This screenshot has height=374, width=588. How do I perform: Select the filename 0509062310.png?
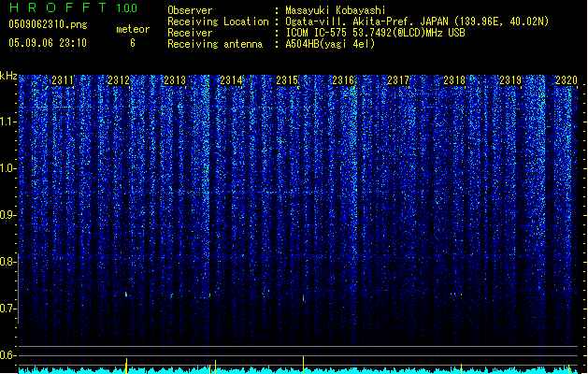pos(48,24)
